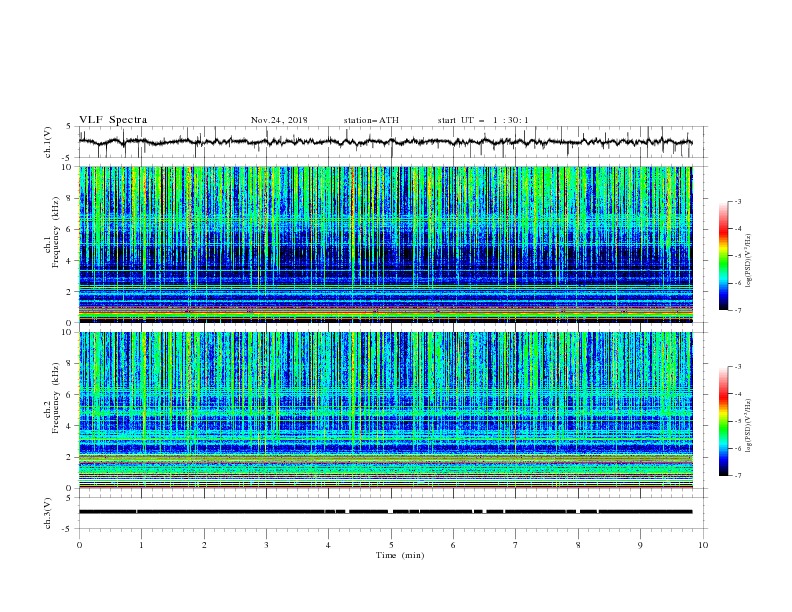Click the "Time (min)" axis title
Screen dimensions: 792x612
[x=400, y=555]
